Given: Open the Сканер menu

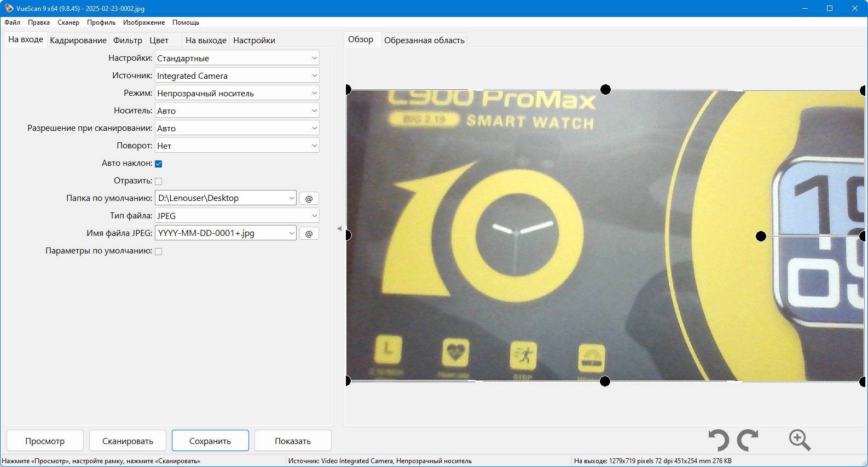Looking at the screenshot, I should point(68,22).
